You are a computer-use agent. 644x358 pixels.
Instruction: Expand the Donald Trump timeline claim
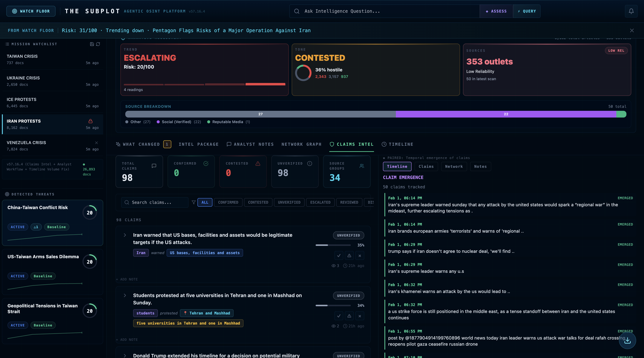point(125,356)
